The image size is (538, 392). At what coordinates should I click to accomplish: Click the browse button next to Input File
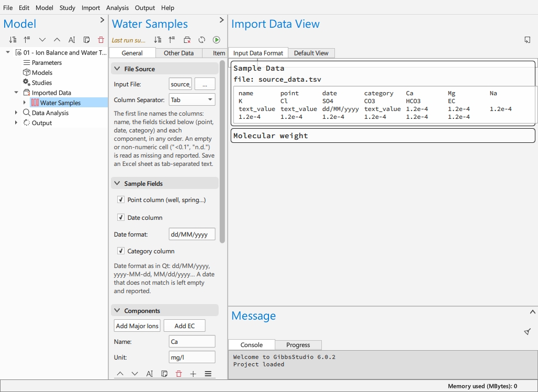(205, 84)
